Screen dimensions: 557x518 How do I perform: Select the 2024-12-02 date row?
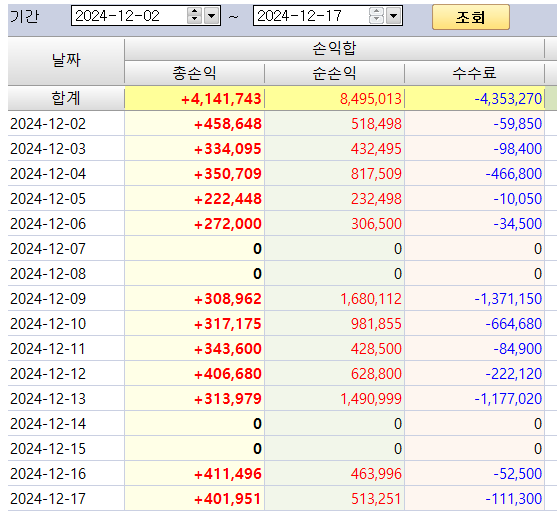pos(48,124)
